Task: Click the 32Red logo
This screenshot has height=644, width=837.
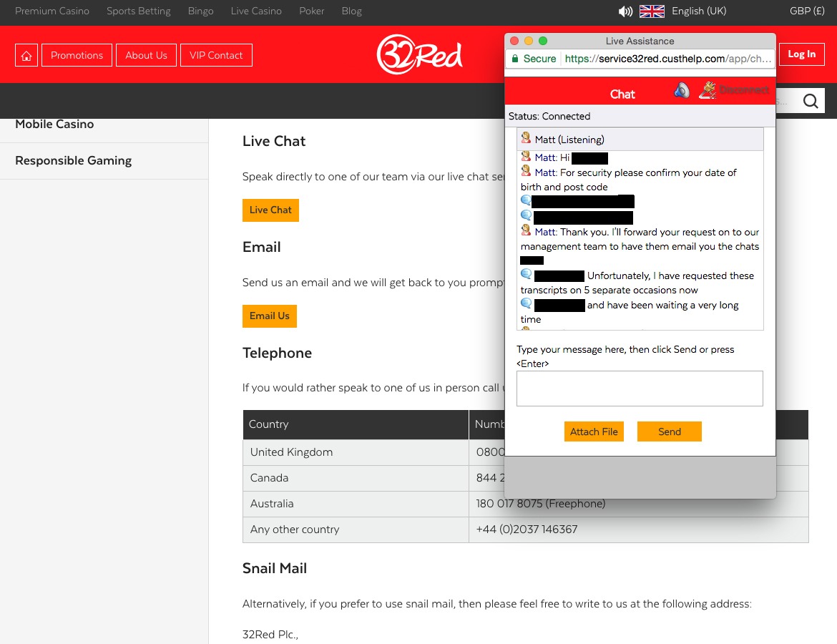Action: click(x=419, y=54)
